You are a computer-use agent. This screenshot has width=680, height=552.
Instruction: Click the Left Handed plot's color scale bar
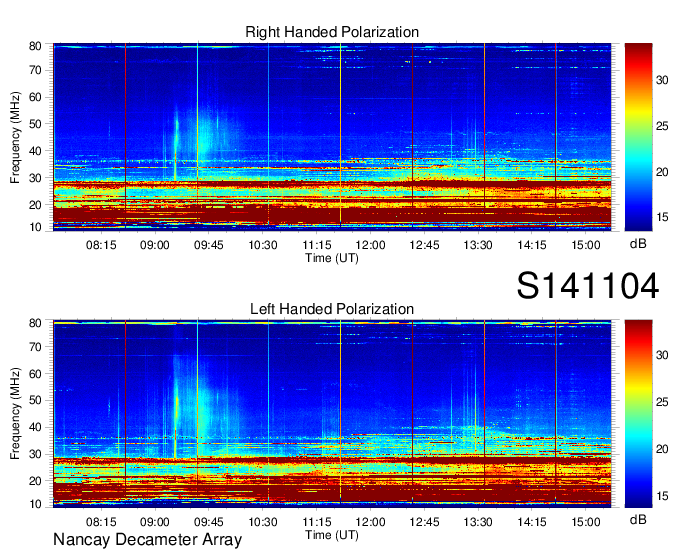tap(638, 414)
